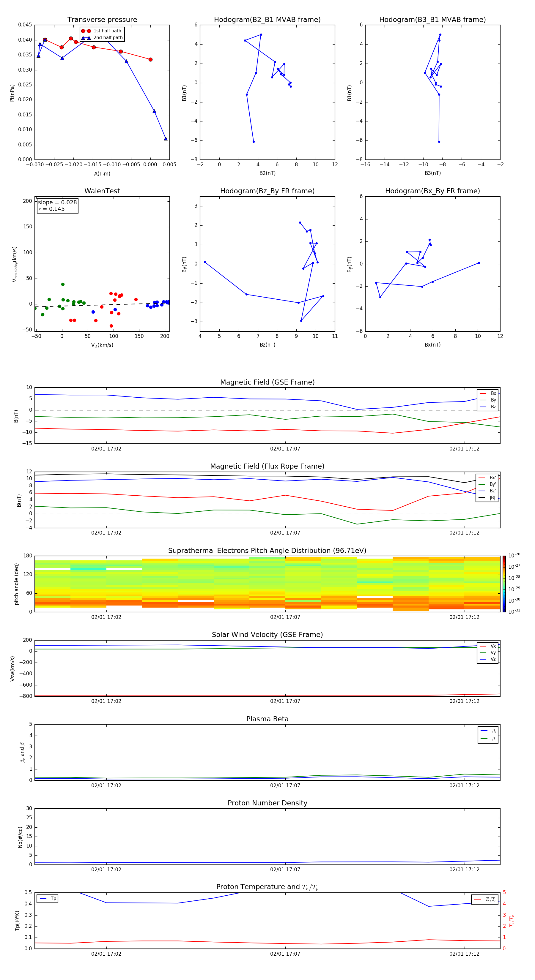
Task: Click 'Bx(nT)' hodogram x-axis label
Action: point(432,345)
